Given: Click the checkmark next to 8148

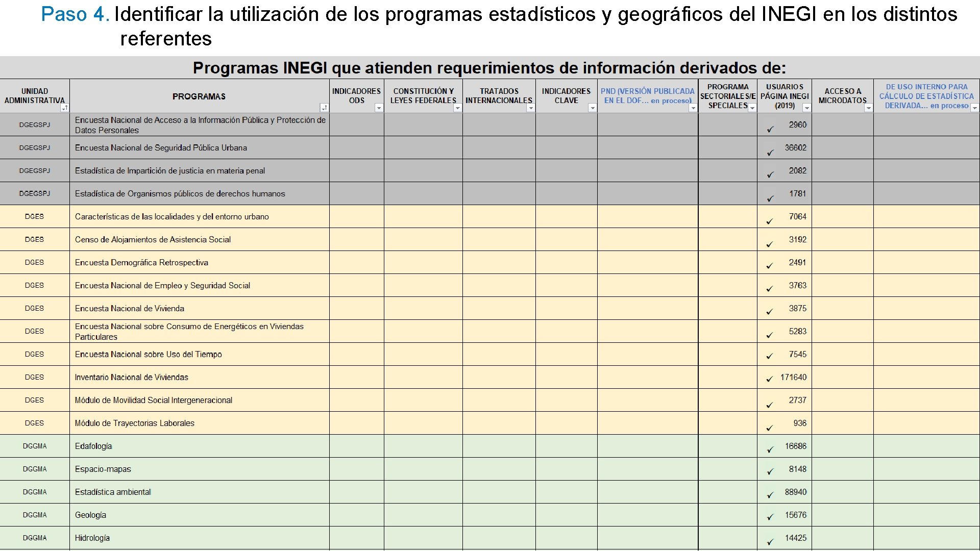Looking at the screenshot, I should click(x=770, y=472).
